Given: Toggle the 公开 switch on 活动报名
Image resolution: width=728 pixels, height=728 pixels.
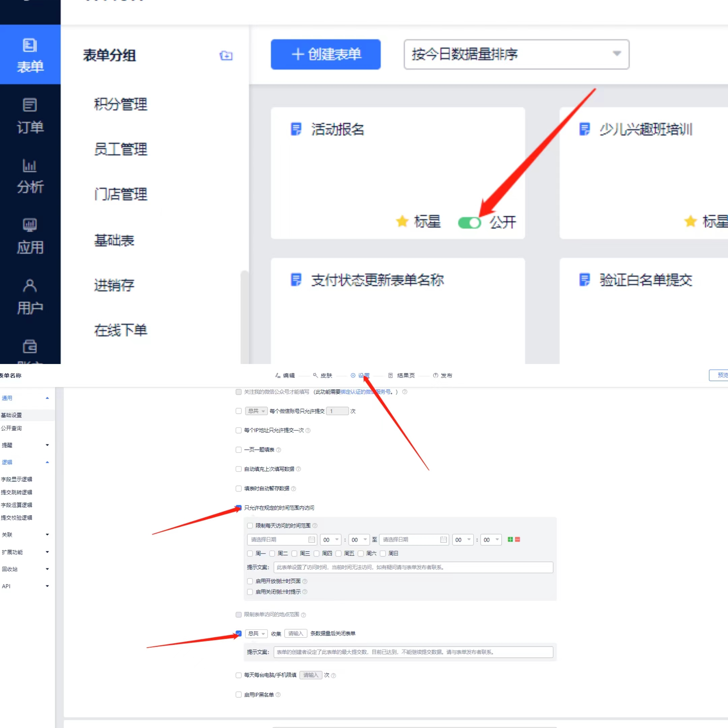Looking at the screenshot, I should [469, 222].
